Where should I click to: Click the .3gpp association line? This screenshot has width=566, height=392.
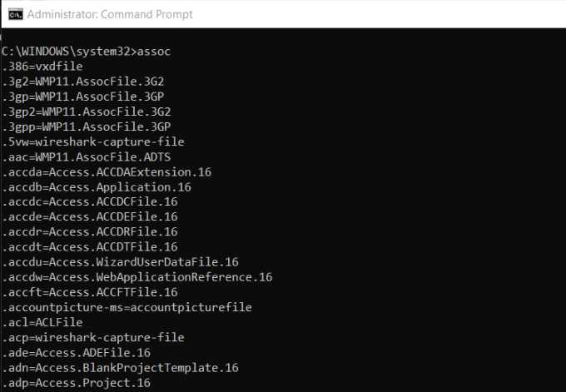coord(89,126)
